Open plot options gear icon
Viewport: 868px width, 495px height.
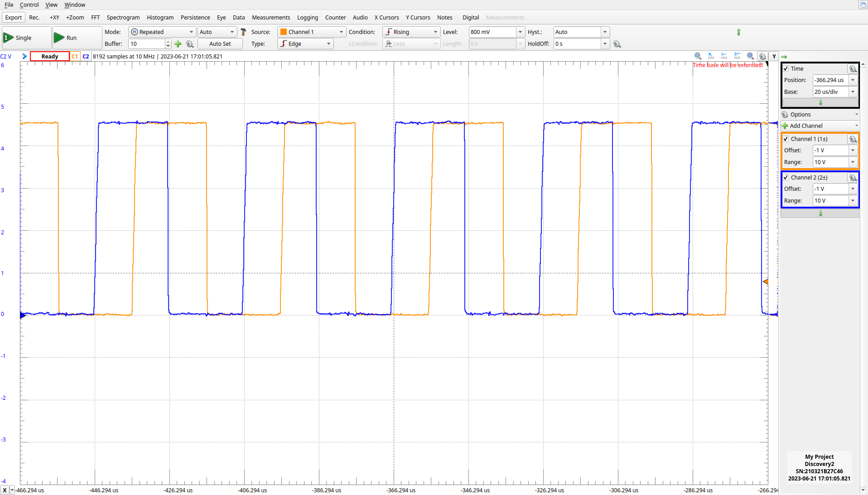pos(762,56)
